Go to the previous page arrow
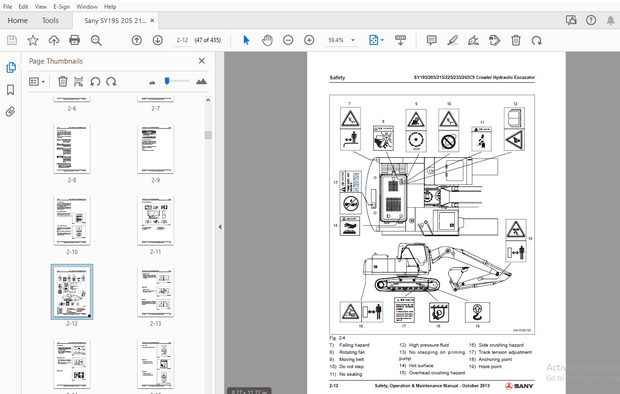620x394 pixels. pos(136,40)
